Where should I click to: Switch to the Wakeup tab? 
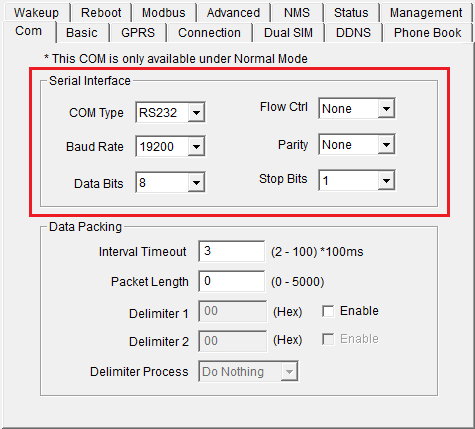pyautogui.click(x=36, y=13)
